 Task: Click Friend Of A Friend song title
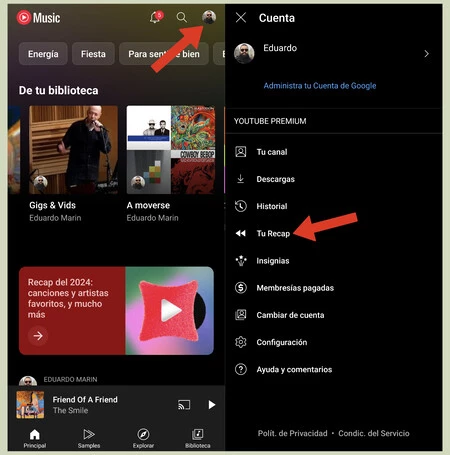(x=85, y=399)
